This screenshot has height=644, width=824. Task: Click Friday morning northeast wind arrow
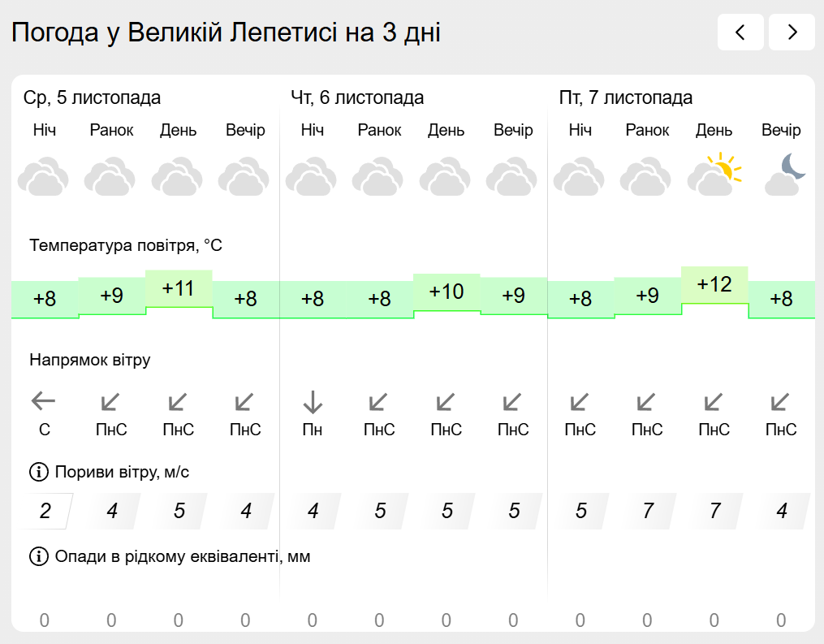click(x=647, y=401)
